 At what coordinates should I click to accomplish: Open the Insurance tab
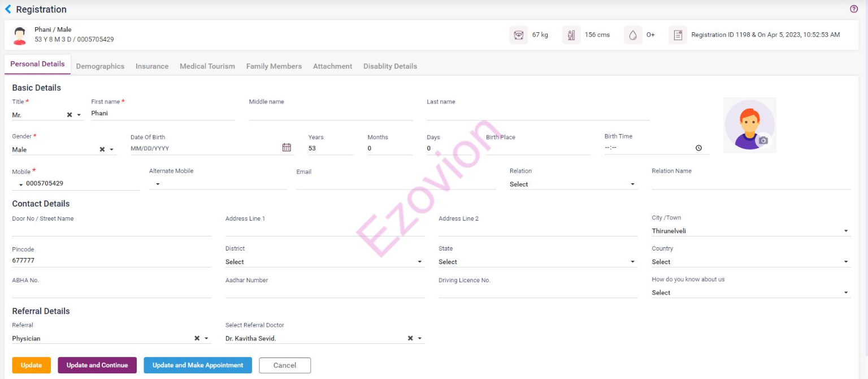click(x=152, y=66)
